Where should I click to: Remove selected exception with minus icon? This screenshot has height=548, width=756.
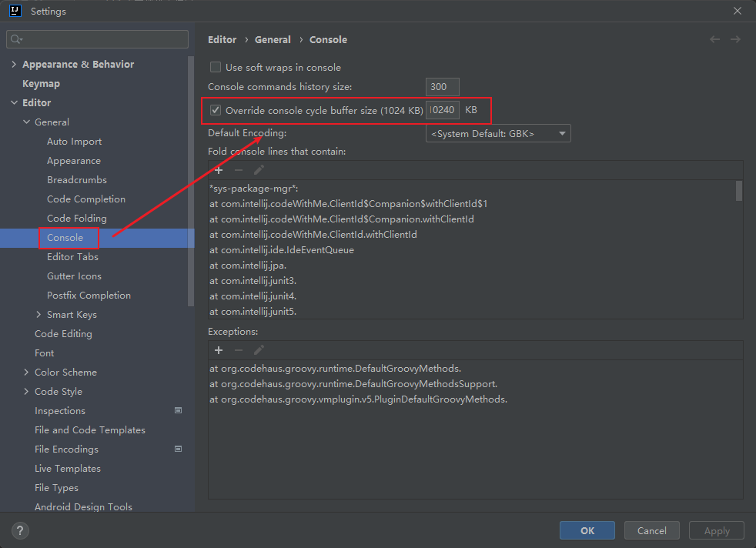pyautogui.click(x=239, y=350)
